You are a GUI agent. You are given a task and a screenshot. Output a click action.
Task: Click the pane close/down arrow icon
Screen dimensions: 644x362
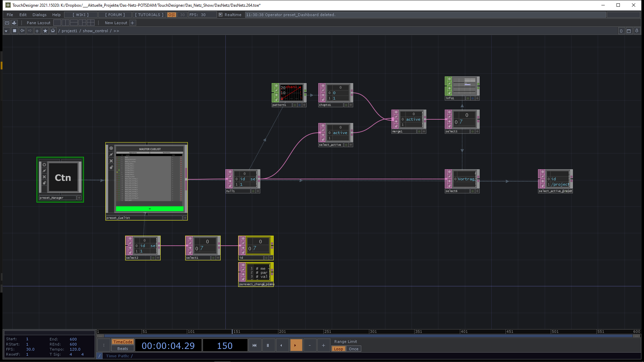(x=637, y=31)
